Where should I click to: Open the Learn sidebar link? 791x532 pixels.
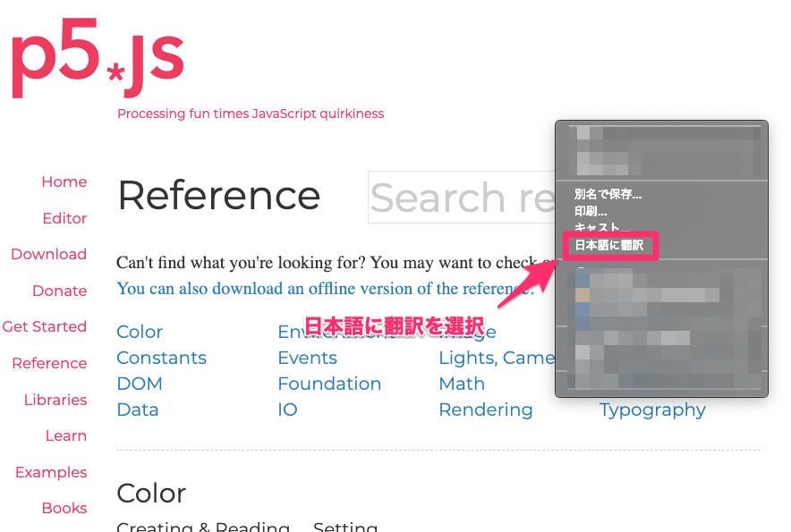[65, 436]
